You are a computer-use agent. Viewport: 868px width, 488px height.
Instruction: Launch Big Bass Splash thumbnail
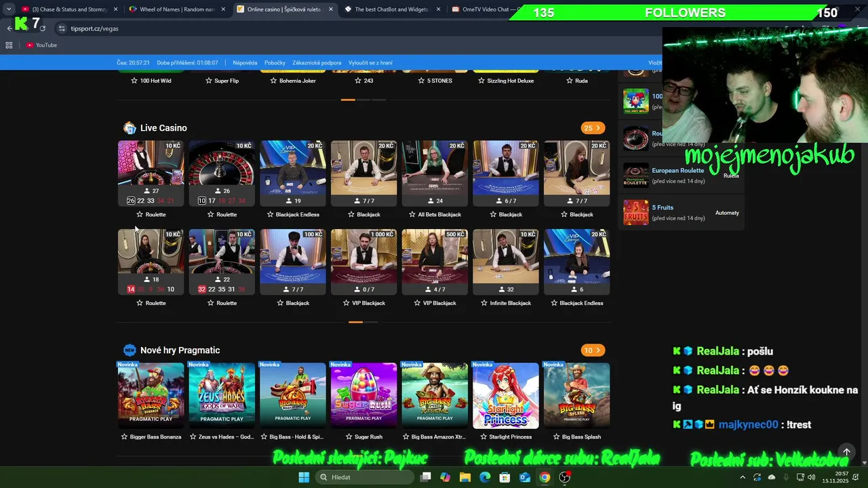[576, 396]
